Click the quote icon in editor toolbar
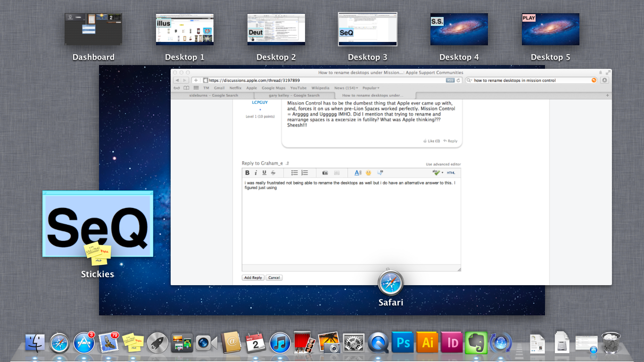 coord(380,173)
